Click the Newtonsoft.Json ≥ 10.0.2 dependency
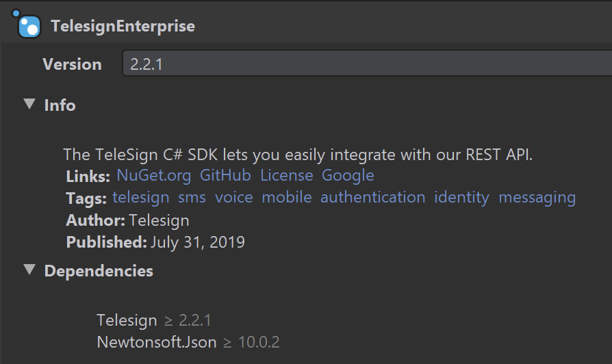Screen dimensions: 612x364 click(188, 342)
